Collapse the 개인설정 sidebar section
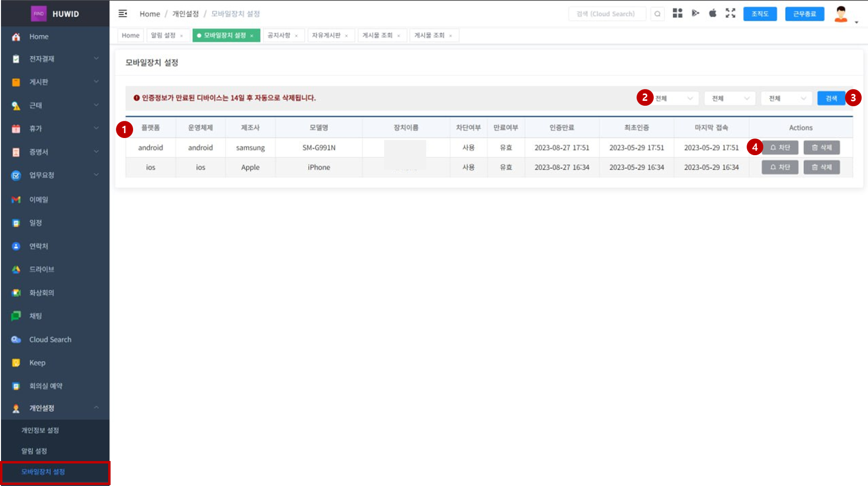 coord(55,408)
